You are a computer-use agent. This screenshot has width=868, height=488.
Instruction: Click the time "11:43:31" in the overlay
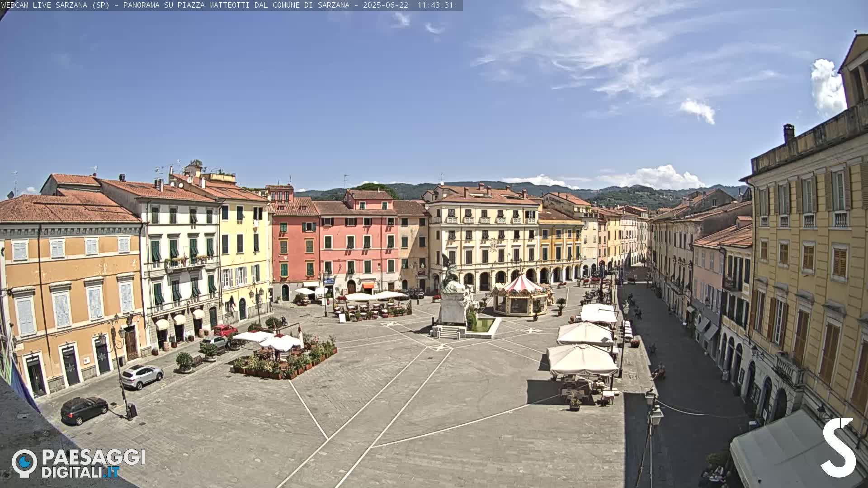pyautogui.click(x=435, y=5)
